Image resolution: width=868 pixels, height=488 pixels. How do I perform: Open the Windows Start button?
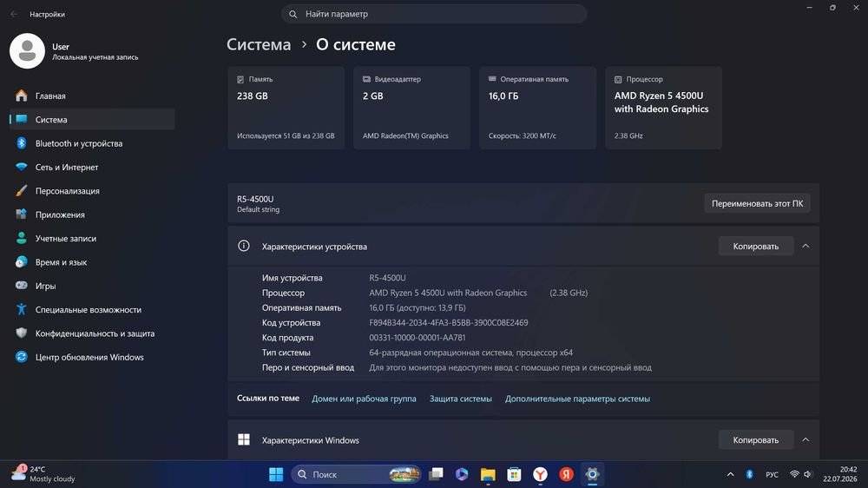point(276,474)
